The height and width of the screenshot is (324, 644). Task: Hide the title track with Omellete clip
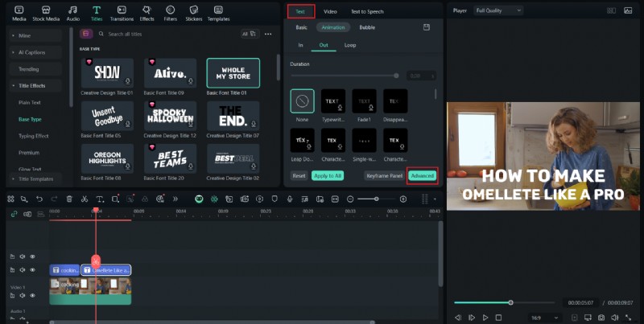tap(32, 270)
